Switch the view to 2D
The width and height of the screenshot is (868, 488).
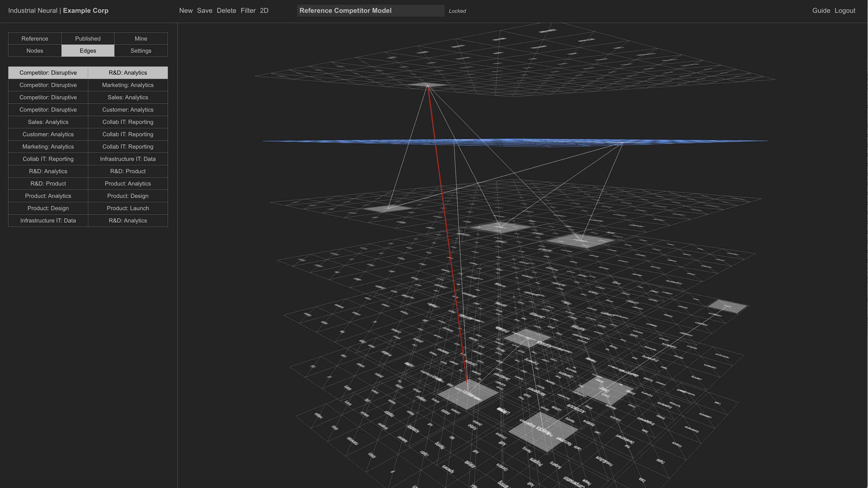point(264,10)
